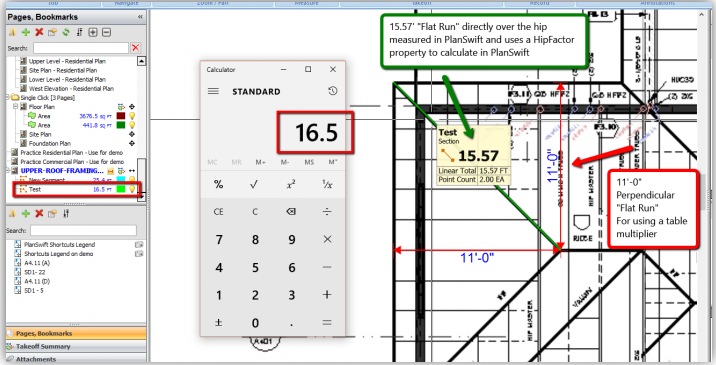716x365 pixels.
Task: Open the Calculator hamburger menu
Action: point(213,91)
